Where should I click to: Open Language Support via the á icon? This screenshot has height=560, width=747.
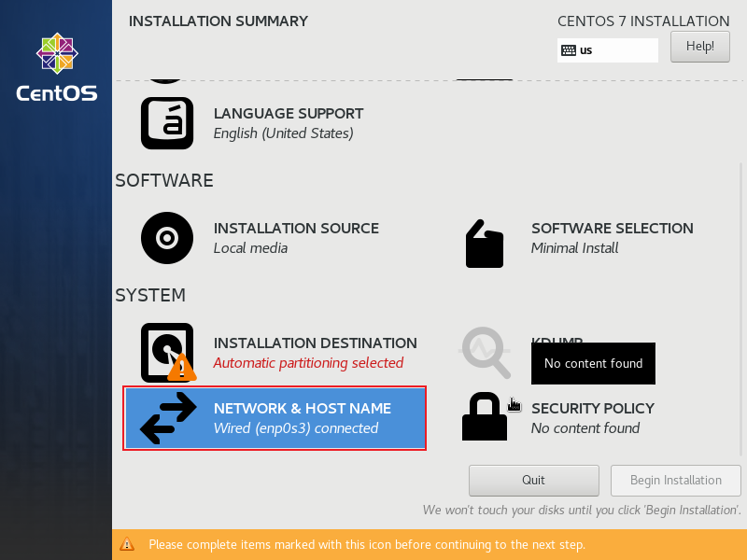click(167, 123)
